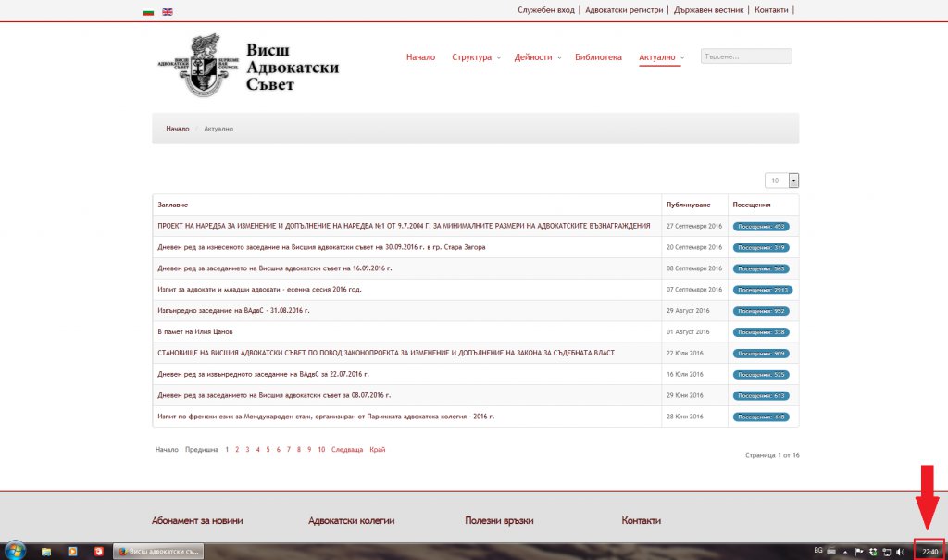Launch the media player taskbar icon
The width and height of the screenshot is (948, 560).
click(72, 552)
